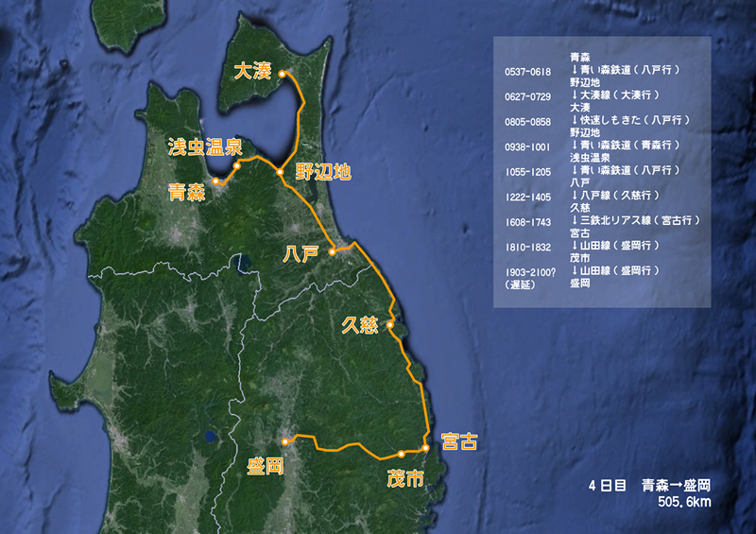Select the 八戸 station marker dot
The image size is (756, 534).
[333, 252]
